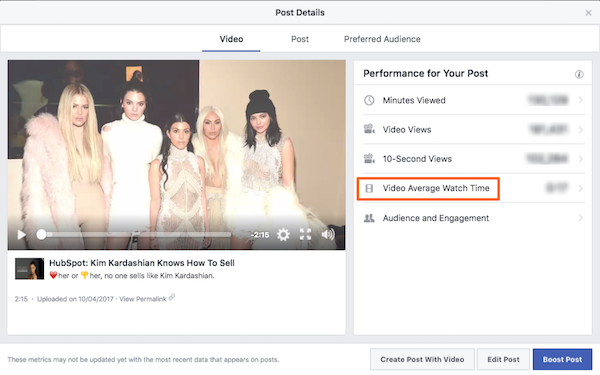
Task: Close the Post Details dialog
Action: 588,13
